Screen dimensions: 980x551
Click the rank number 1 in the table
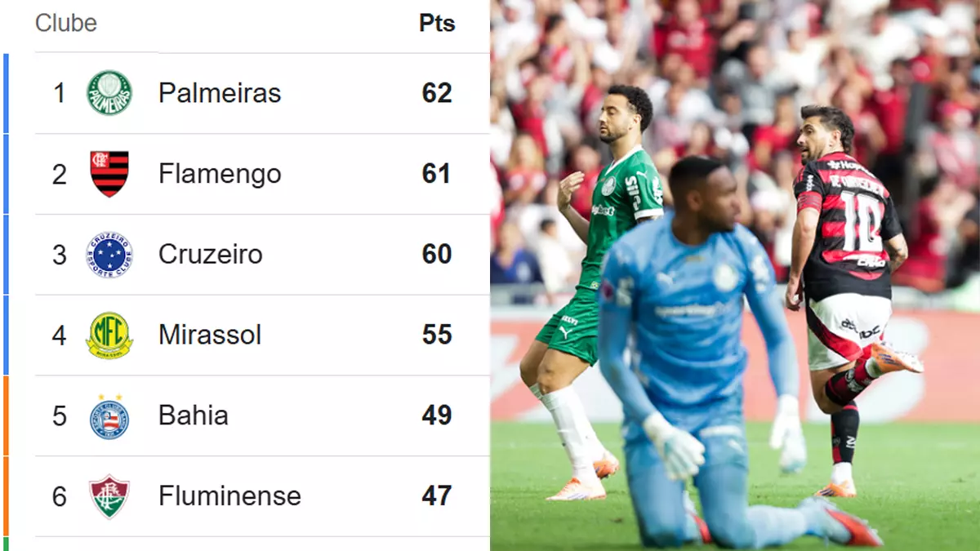point(60,93)
